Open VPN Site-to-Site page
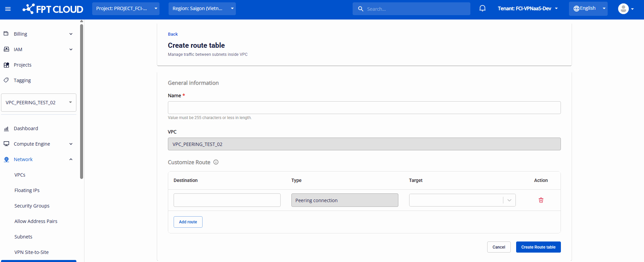Screen dimensions: 644x262 click(x=32, y=252)
